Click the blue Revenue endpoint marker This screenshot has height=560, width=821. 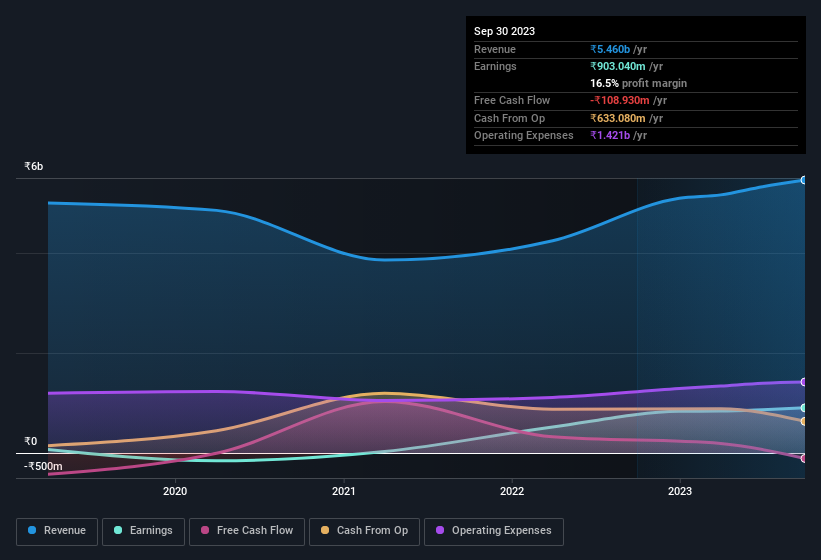(804, 180)
